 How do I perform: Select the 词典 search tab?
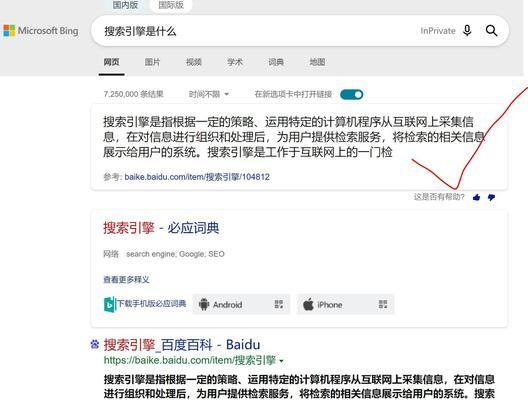pos(276,62)
